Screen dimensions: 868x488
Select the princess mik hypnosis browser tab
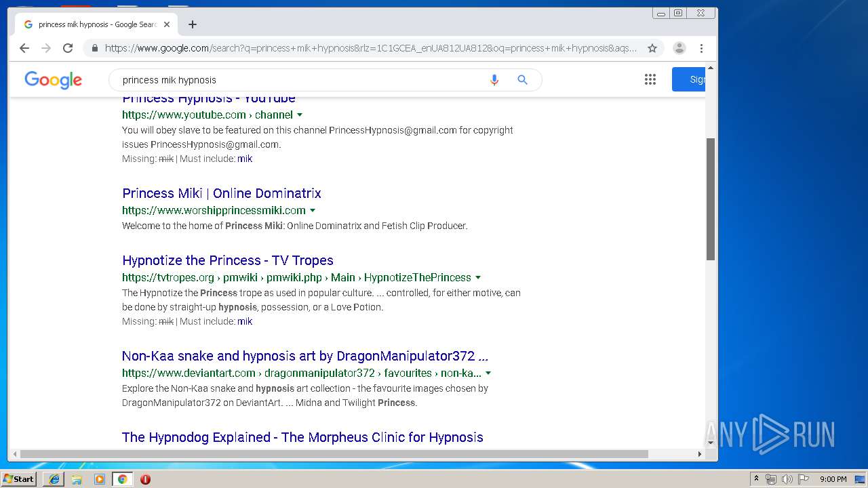click(x=97, y=24)
